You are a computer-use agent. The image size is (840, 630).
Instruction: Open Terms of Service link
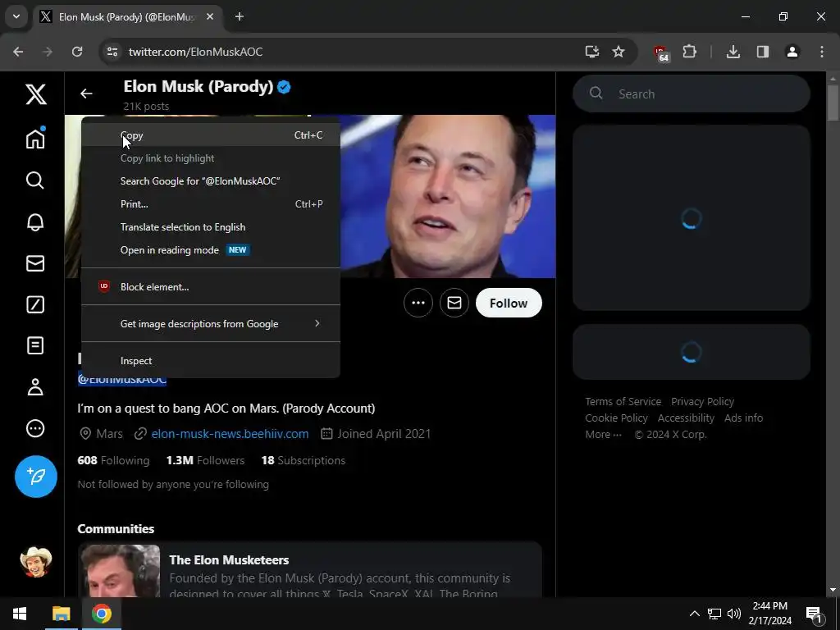click(623, 401)
